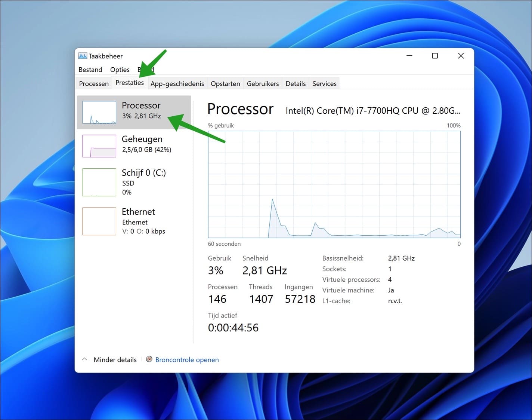The image size is (532, 420).
Task: Select the Ethernet graph thumbnail in sidebar
Action: click(x=99, y=221)
